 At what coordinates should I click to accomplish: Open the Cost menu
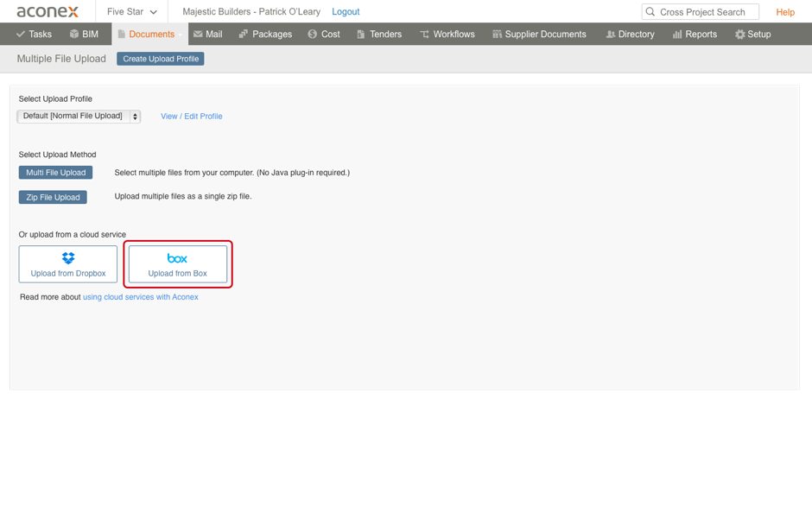coord(324,35)
